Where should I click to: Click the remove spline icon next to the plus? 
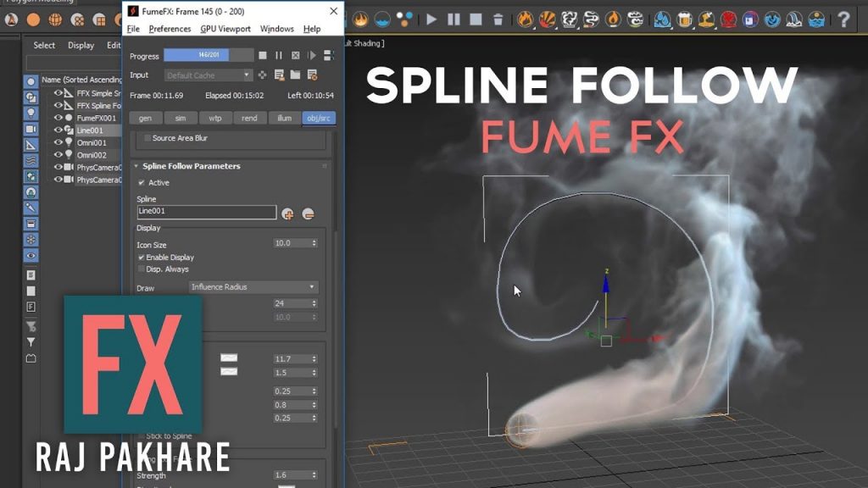coord(309,214)
